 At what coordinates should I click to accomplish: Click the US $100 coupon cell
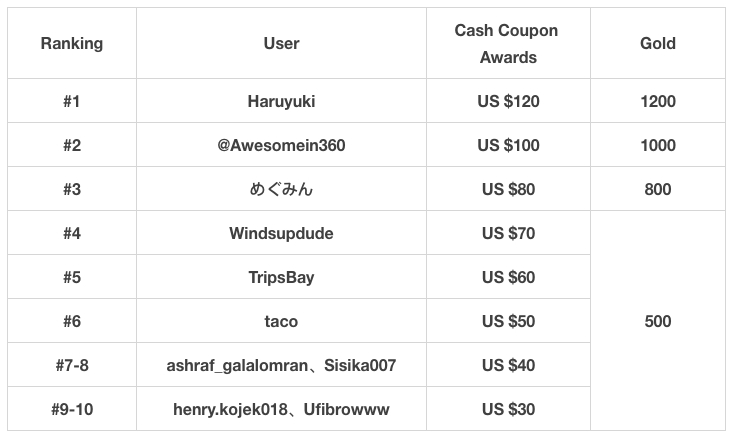click(x=508, y=145)
